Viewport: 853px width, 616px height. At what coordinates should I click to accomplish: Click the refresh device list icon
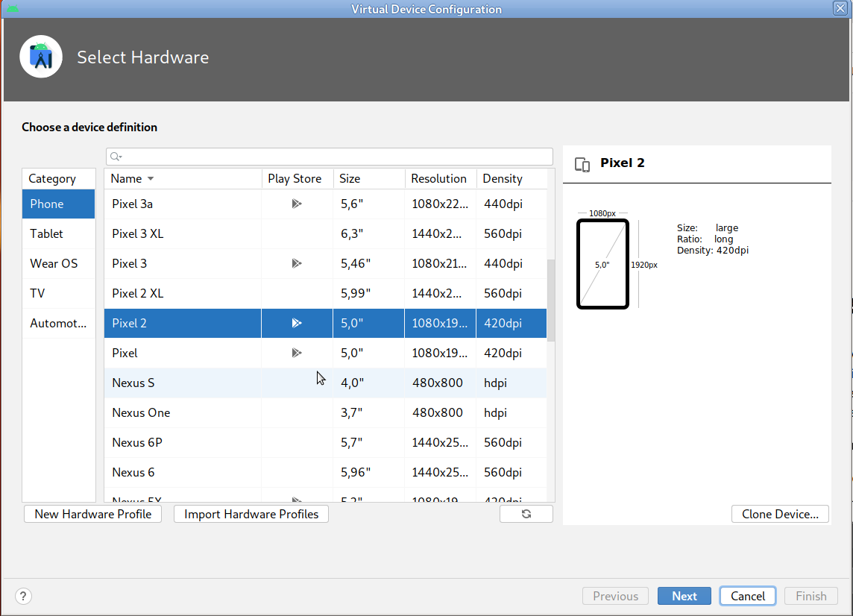(x=526, y=514)
